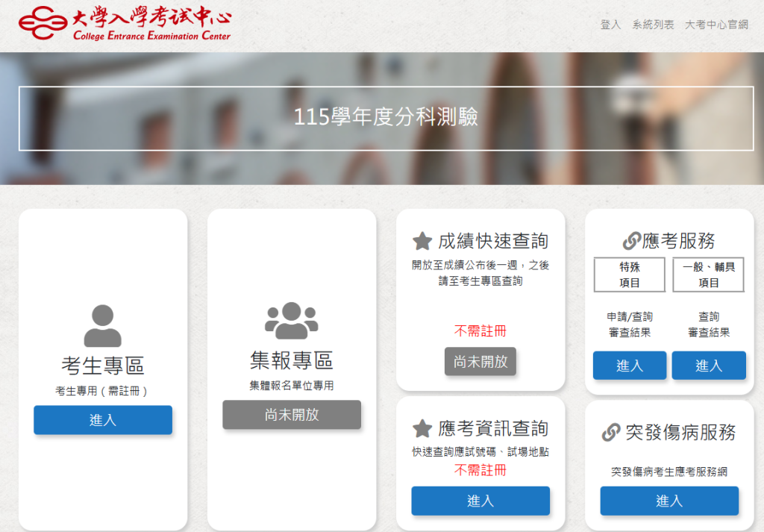The width and height of the screenshot is (764, 532).
Task: Enter 考生專區 with the blue 進入 button
Action: coord(103,420)
